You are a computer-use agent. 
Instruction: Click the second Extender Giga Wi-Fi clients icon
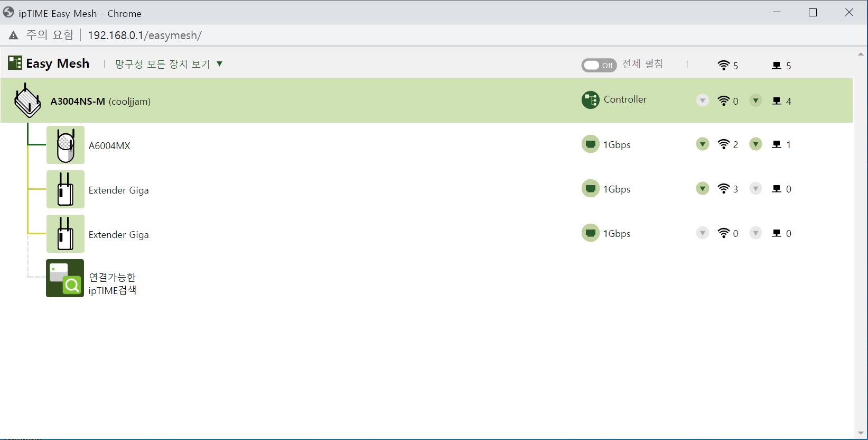[x=723, y=233]
